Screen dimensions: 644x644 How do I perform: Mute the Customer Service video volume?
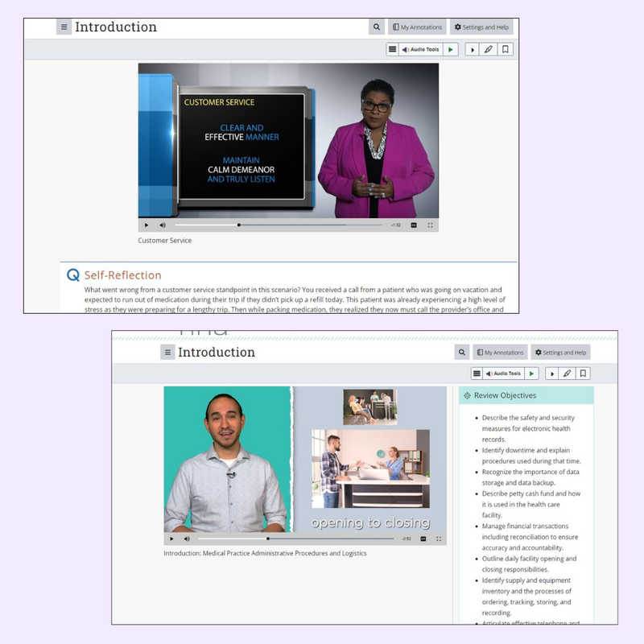tap(163, 225)
